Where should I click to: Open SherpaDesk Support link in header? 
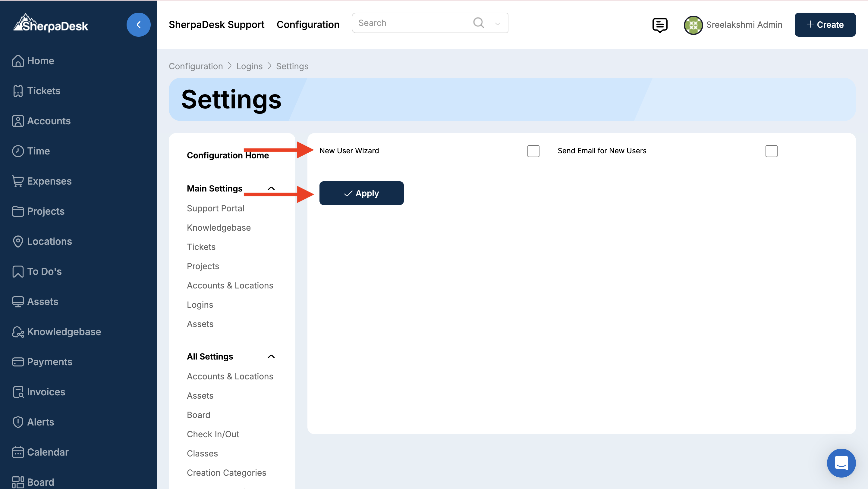pyautogui.click(x=216, y=25)
